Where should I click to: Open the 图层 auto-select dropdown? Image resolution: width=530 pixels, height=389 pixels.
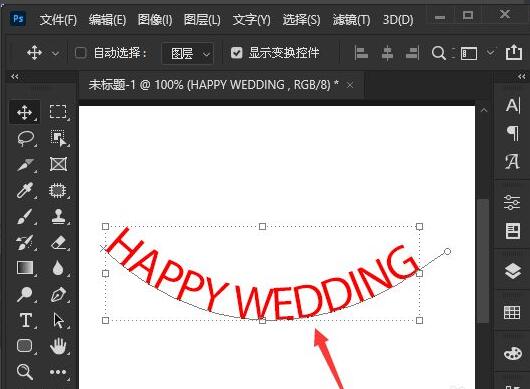pyautogui.click(x=188, y=53)
